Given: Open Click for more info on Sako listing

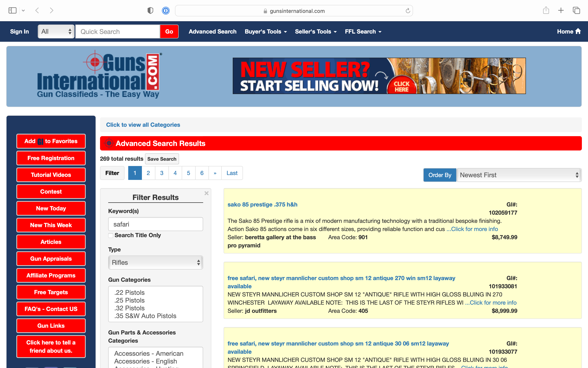Looking at the screenshot, I should coord(472,229).
